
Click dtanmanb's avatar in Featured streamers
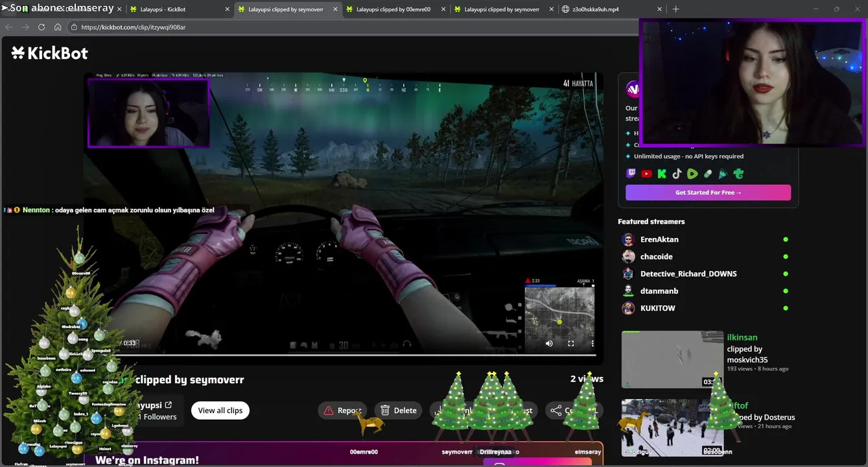pos(628,291)
